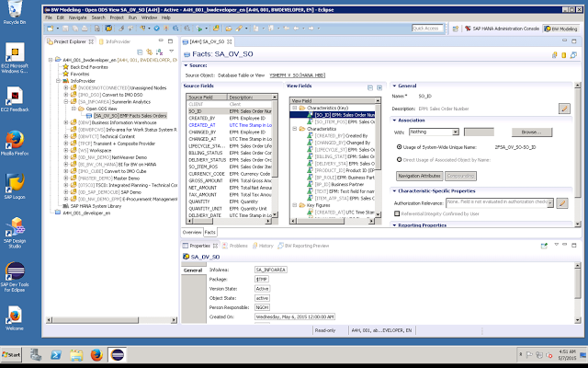The image size is (588, 368).
Task: Click the InfoArea value field SA_INFOAREA
Action: tap(271, 270)
